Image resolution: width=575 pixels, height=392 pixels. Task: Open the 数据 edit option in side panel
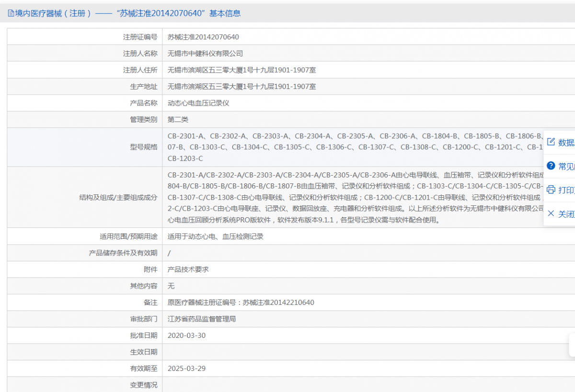click(x=561, y=142)
